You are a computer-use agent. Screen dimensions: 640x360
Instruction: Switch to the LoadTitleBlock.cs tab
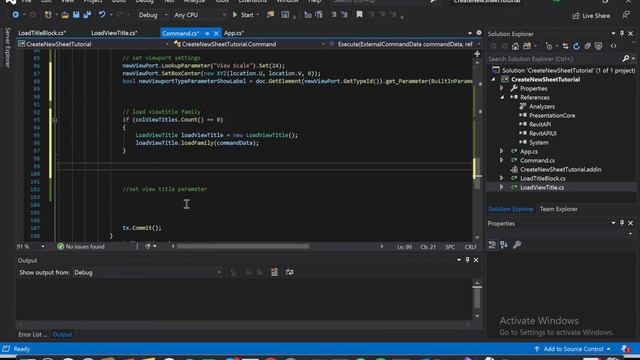(42, 33)
